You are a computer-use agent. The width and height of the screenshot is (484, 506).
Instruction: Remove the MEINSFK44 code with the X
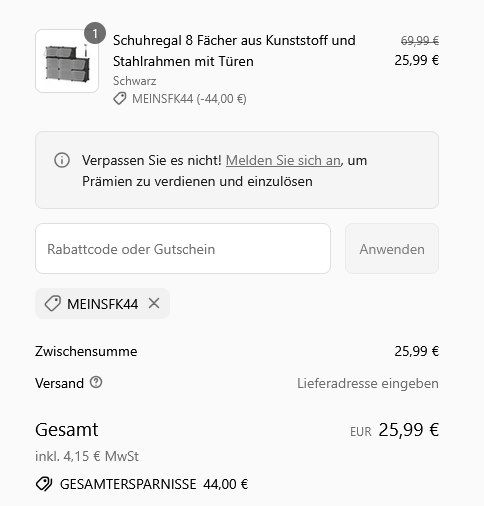pos(154,303)
